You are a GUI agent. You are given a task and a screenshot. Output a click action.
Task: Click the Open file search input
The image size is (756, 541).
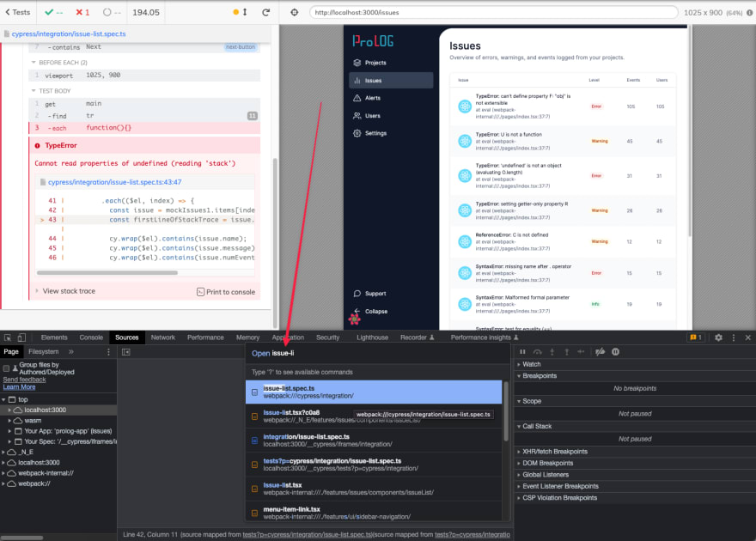coord(378,353)
